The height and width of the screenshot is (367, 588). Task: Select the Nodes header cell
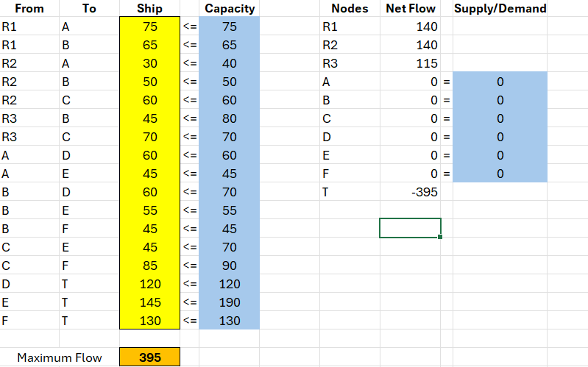tap(350, 8)
